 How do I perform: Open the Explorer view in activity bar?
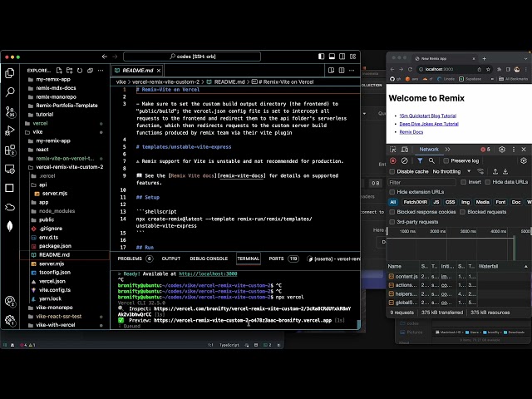coord(10,73)
